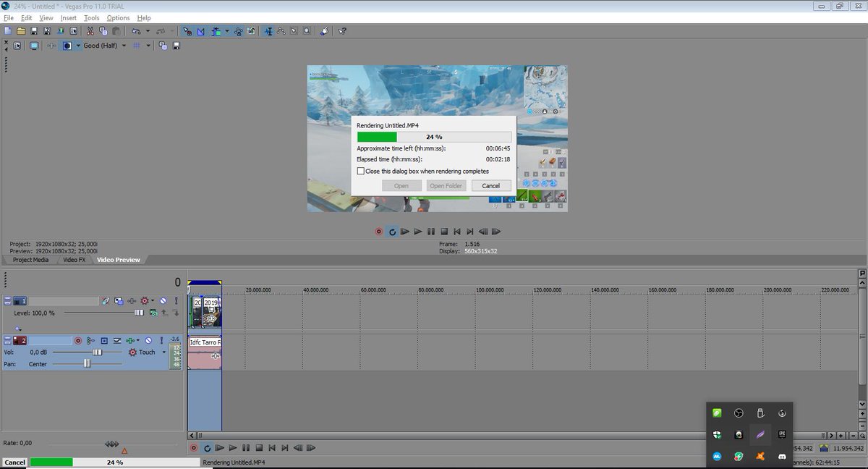This screenshot has width=868, height=469.
Task: Cancel the rendering of Untitled.MP4
Action: 491,185
